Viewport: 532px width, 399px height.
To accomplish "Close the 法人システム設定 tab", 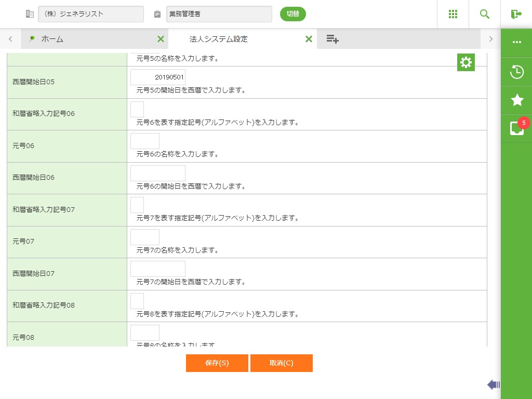I will pos(309,39).
